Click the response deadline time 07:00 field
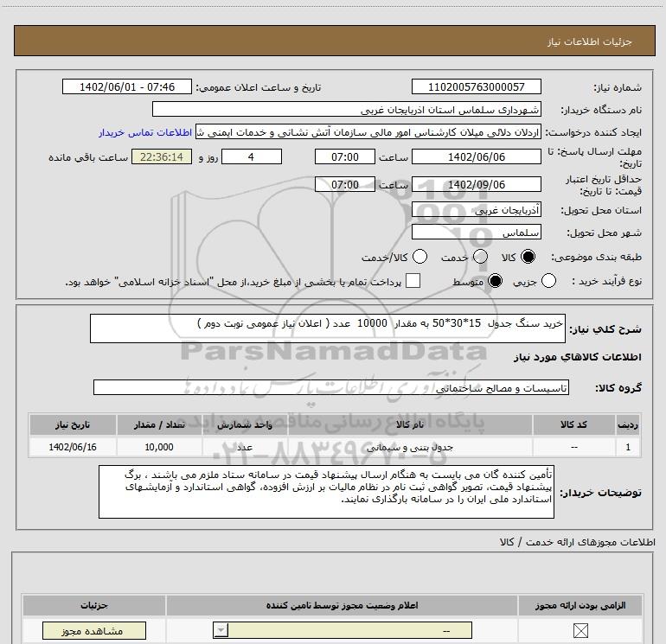Image resolution: width=666 pixels, height=644 pixels. (x=345, y=156)
